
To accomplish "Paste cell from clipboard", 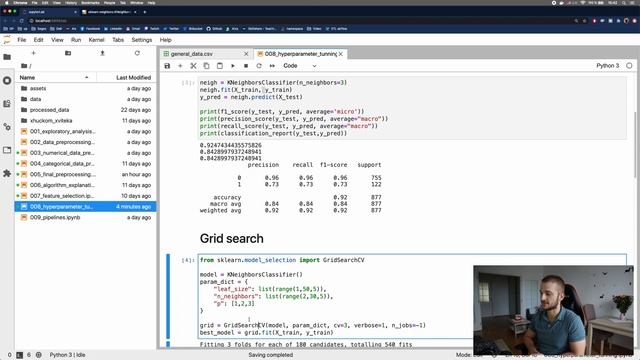I will click(x=220, y=66).
